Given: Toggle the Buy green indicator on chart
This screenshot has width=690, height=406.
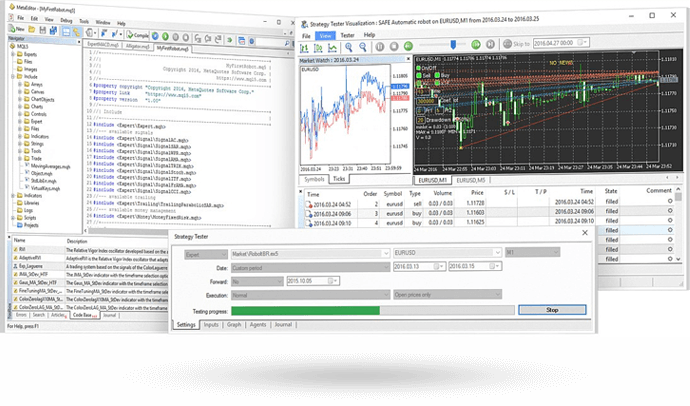Looking at the screenshot, I should click(437, 75).
